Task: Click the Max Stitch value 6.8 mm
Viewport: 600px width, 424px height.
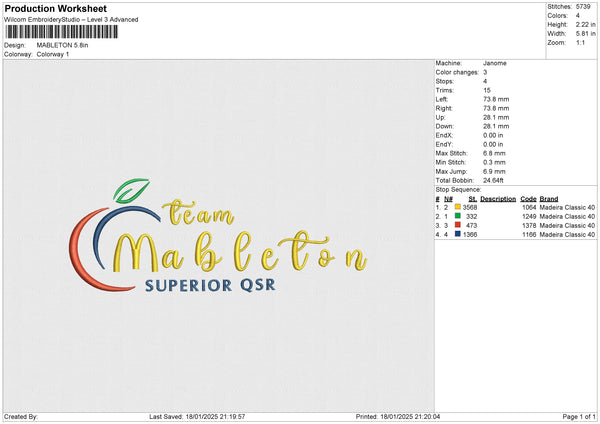Action: tap(494, 153)
